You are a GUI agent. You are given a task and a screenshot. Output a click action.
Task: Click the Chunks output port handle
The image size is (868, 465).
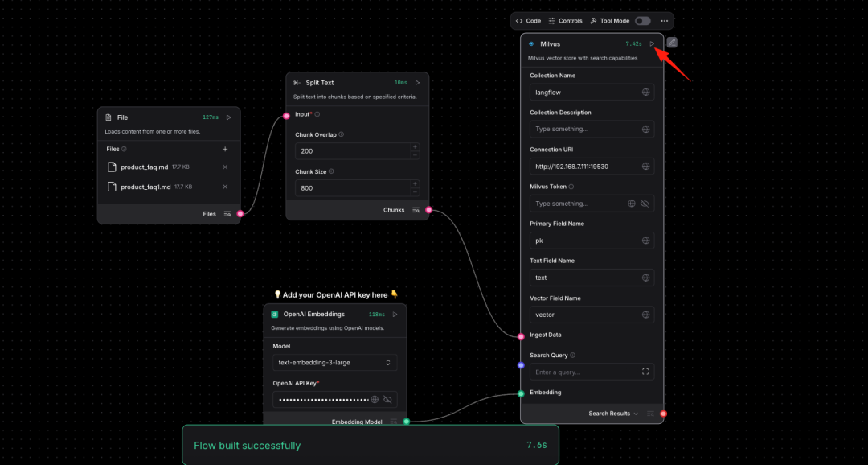point(428,210)
